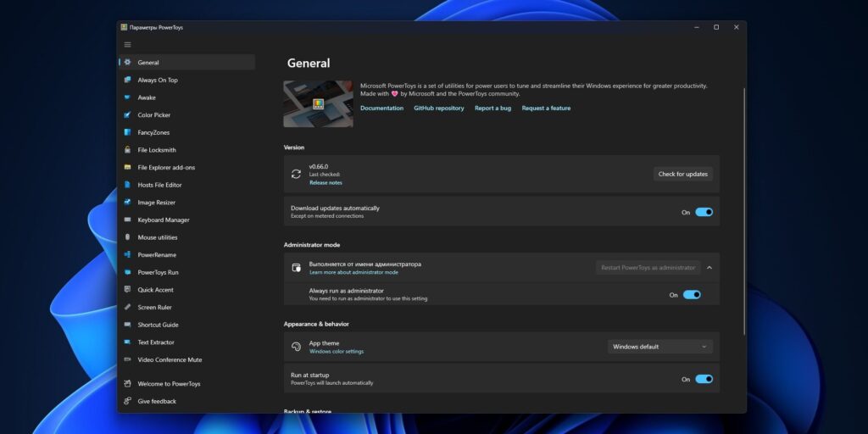Image resolution: width=868 pixels, height=434 pixels.
Task: Toggle Download updates automatically off
Action: (x=704, y=212)
